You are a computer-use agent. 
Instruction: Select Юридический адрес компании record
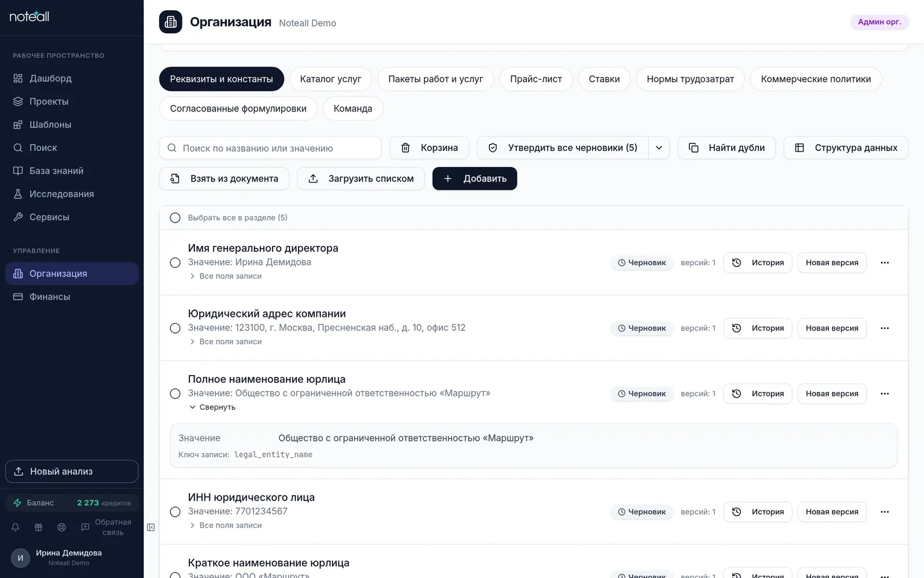coord(175,328)
